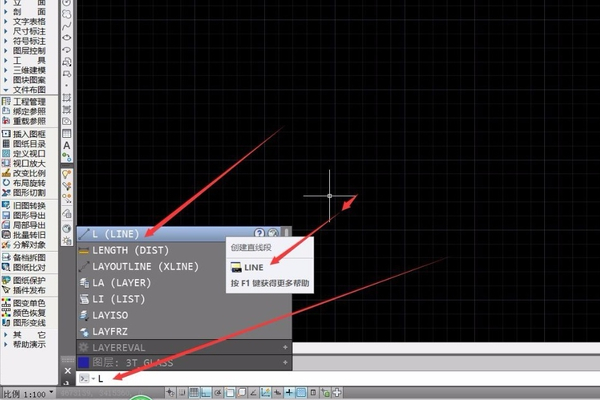This screenshot has height=400, width=600.
Task: Expand the LAYEREVAL row plus sign
Action: [x=285, y=346]
